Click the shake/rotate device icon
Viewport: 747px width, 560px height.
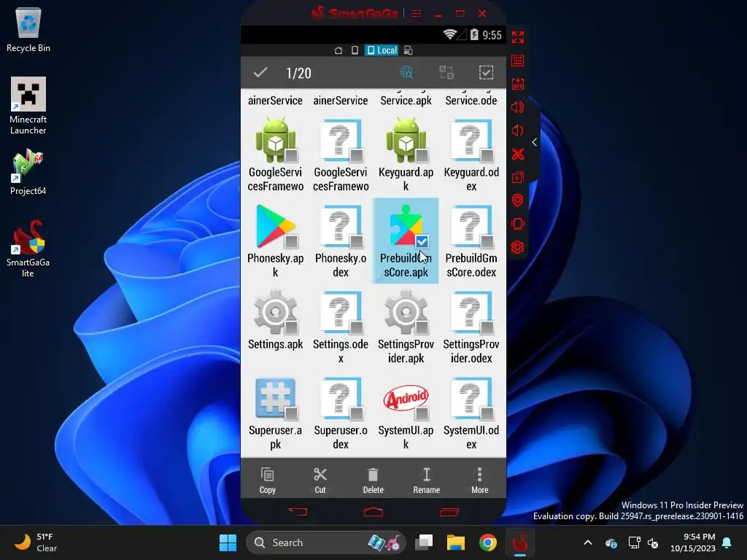coord(517,224)
